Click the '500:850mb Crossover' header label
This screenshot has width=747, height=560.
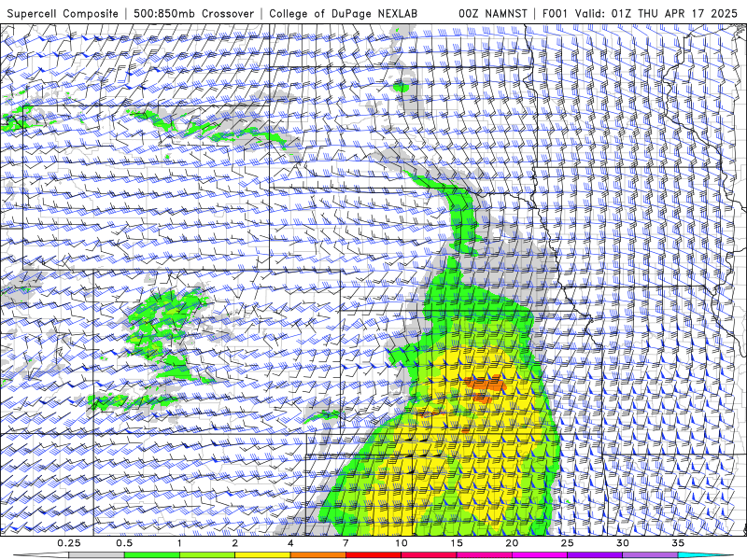coord(193,13)
